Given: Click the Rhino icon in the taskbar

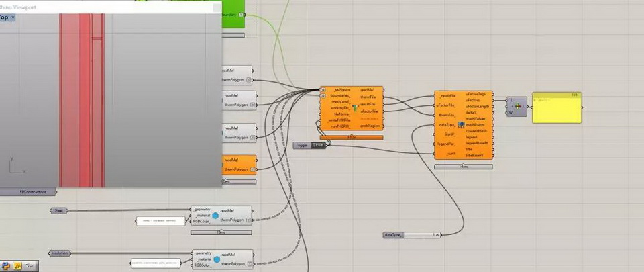Looking at the screenshot, I should point(30,266).
